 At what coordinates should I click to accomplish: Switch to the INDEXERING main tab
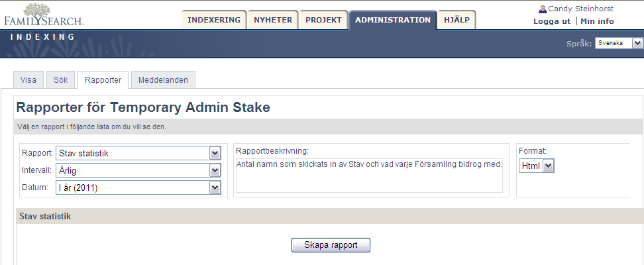click(213, 20)
